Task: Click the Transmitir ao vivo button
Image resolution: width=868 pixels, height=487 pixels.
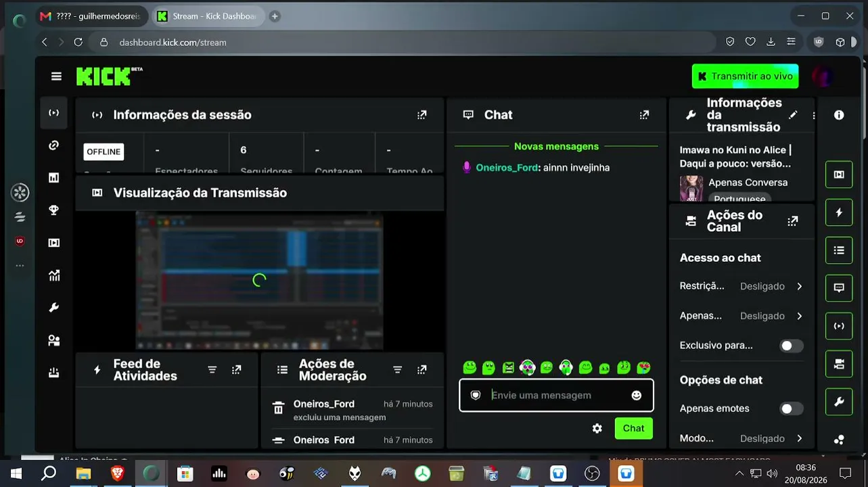Action: pyautogui.click(x=745, y=76)
